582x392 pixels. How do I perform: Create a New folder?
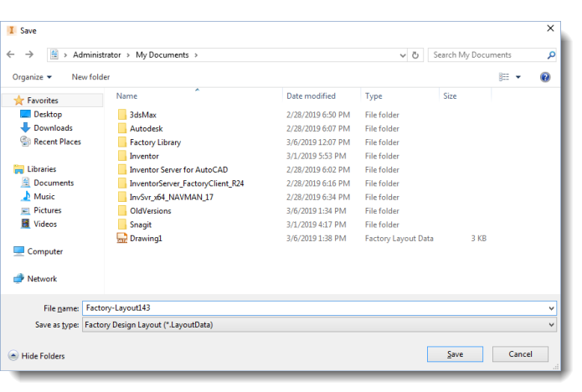[x=90, y=77]
